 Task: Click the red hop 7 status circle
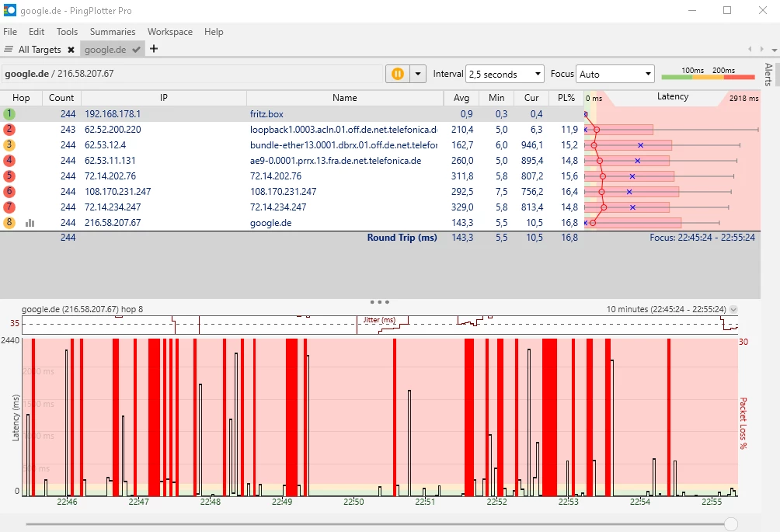click(x=9, y=207)
